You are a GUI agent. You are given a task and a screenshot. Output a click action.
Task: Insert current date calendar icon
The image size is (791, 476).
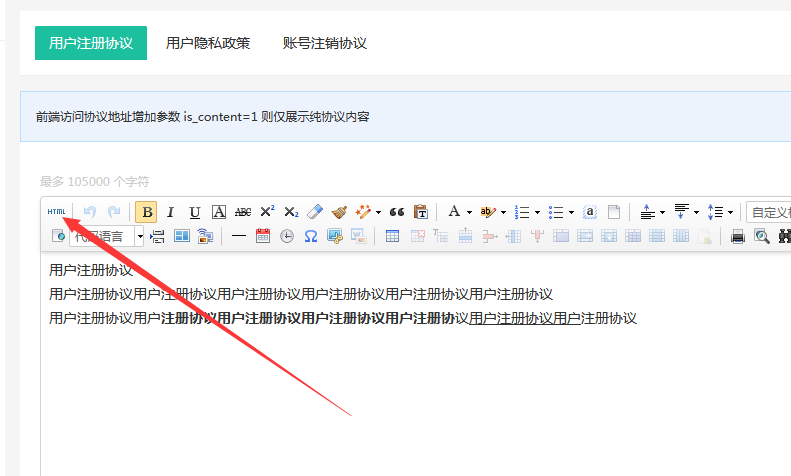click(263, 235)
